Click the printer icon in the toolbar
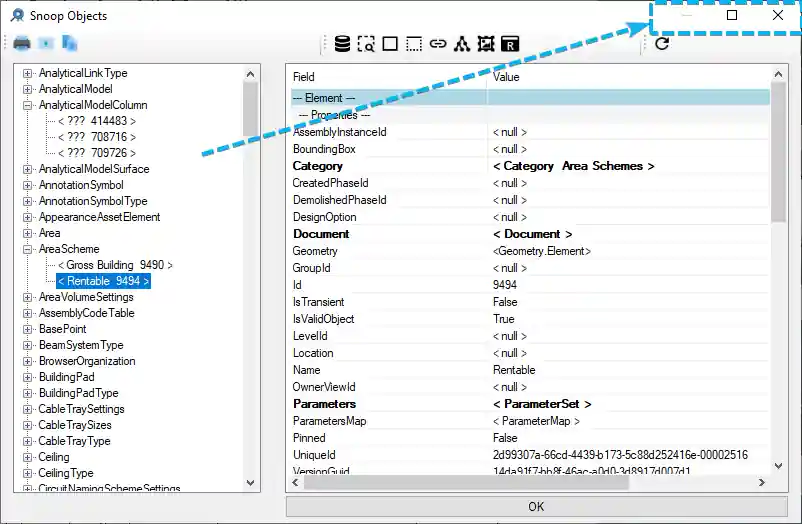This screenshot has width=802, height=524. click(x=22, y=43)
